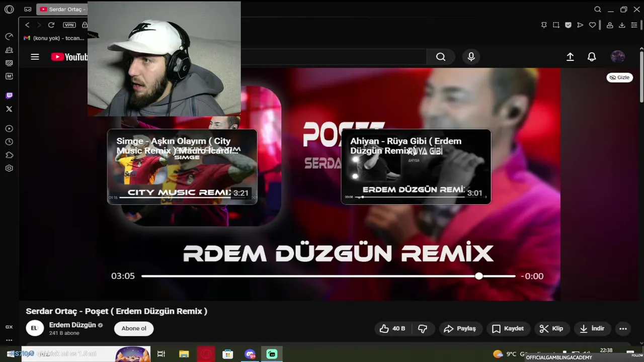Click the dislike thumbs-down button

pos(423,328)
